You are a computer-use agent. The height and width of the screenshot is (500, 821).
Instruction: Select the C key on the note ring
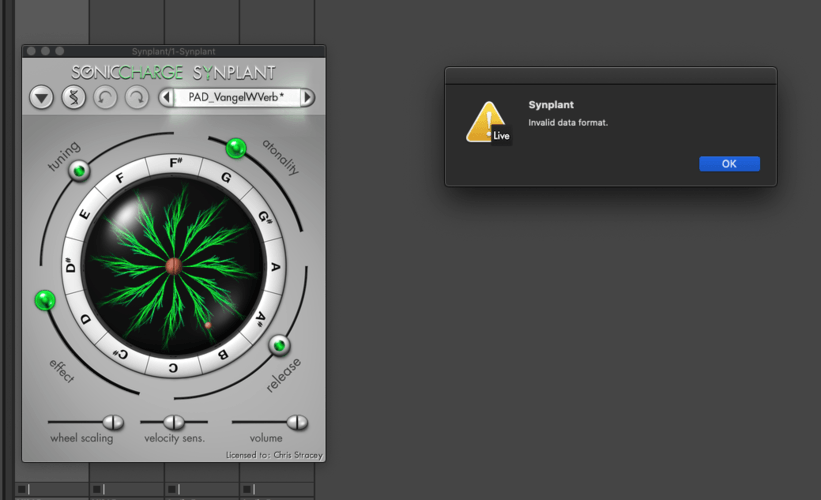tap(173, 369)
